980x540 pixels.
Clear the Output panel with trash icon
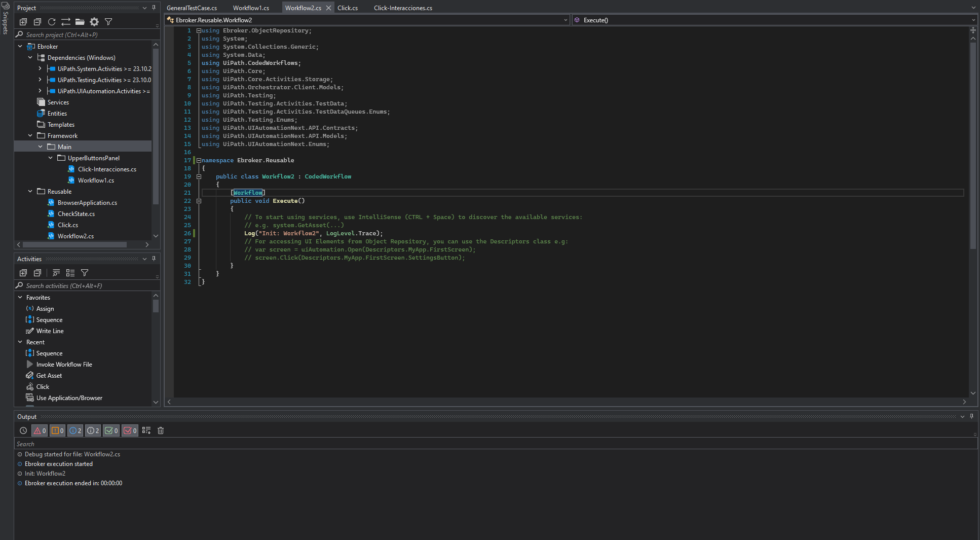[161, 430]
